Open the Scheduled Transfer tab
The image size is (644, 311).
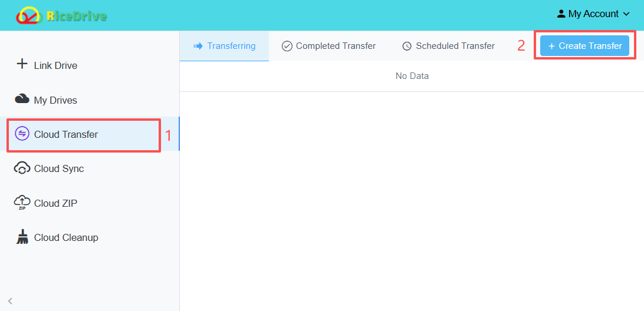coord(448,46)
